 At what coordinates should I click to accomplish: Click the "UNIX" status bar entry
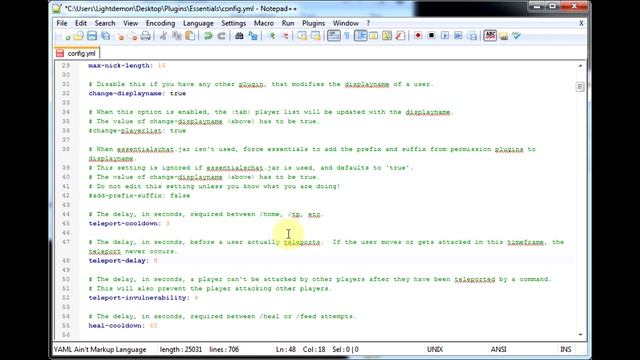pos(435,349)
